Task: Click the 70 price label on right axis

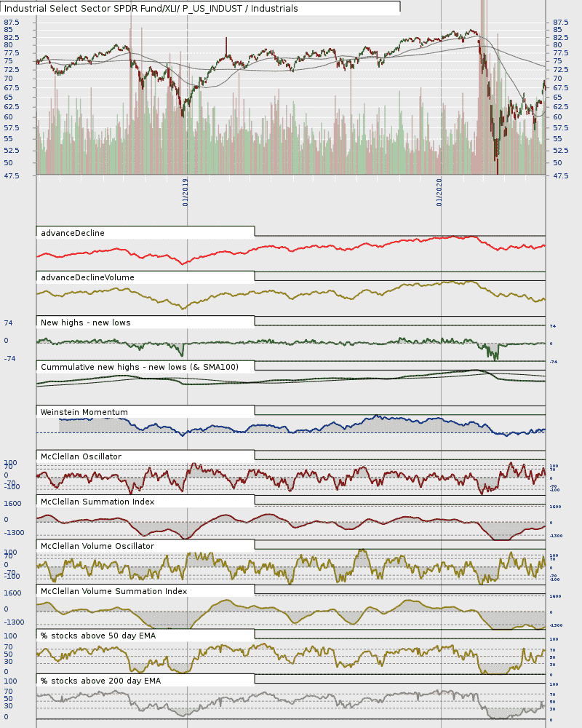Action: [x=557, y=79]
